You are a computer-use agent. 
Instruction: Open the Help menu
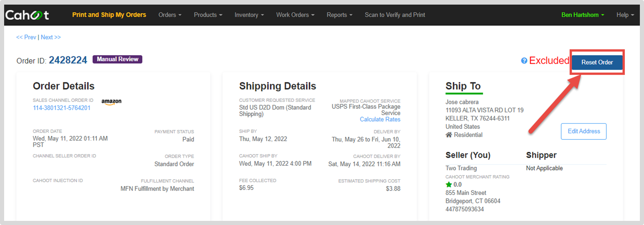(625, 15)
